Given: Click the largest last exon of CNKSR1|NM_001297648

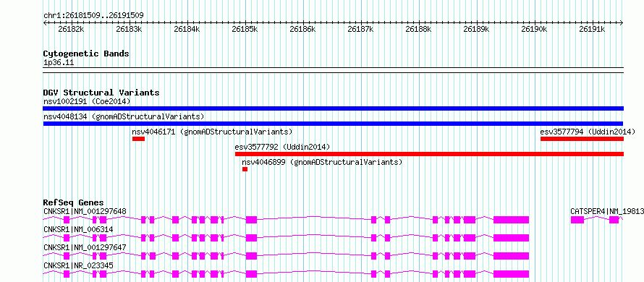Looking at the screenshot, I should pyautogui.click(x=511, y=220).
